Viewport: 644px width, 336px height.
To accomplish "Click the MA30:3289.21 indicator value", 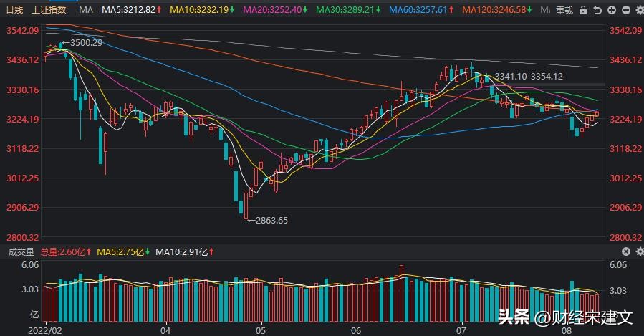I will (x=345, y=9).
